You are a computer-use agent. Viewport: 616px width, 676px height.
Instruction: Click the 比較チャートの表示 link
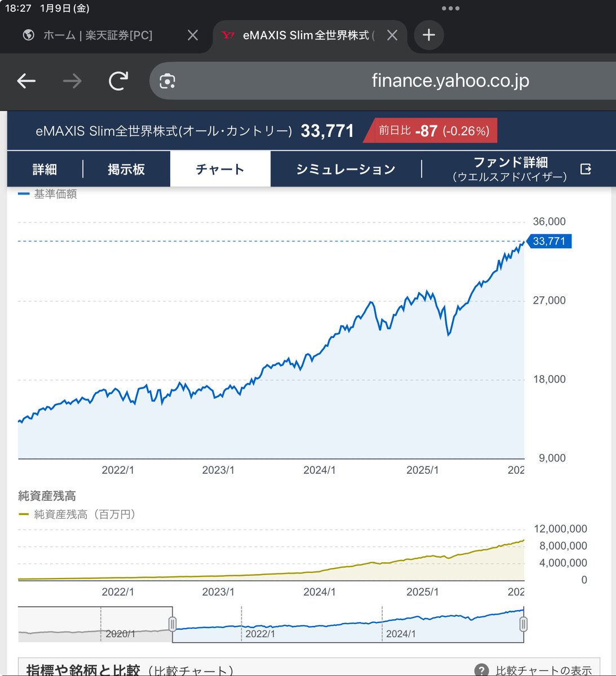click(544, 670)
